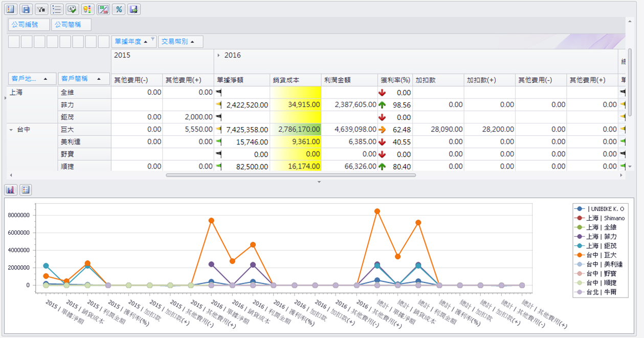Image resolution: width=644 pixels, height=338 pixels.
Task: Click the text check mark icon
Action: [72, 9]
